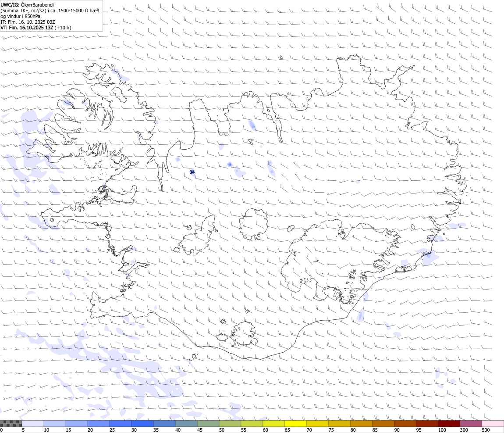Click the 95–100 dark red legend swatch
Screen dimensions: 504x433
click(427, 423)
